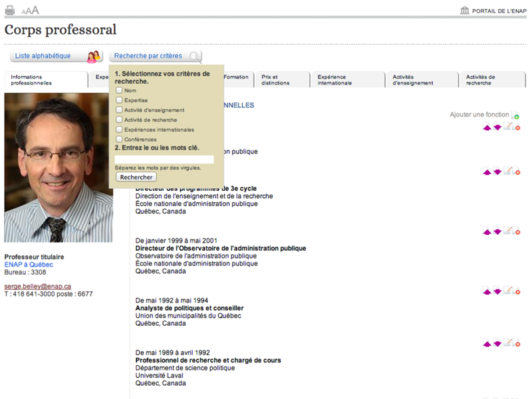Delete the Directeur des programmes de 3e cycle entry
532x399 pixels.
[x=516, y=172]
